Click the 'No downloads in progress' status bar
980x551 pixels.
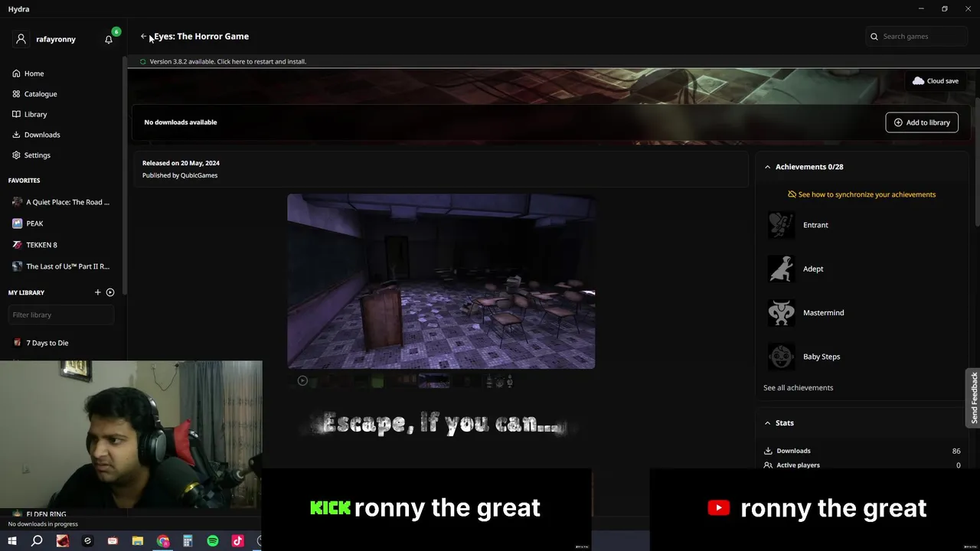43,524
